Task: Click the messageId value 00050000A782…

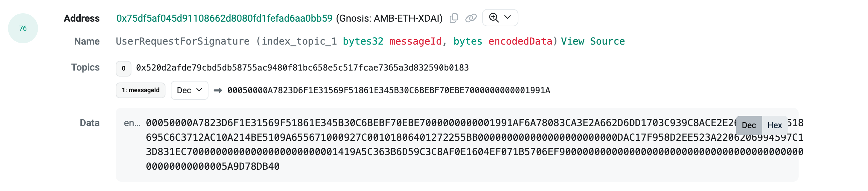Action: tap(389, 91)
